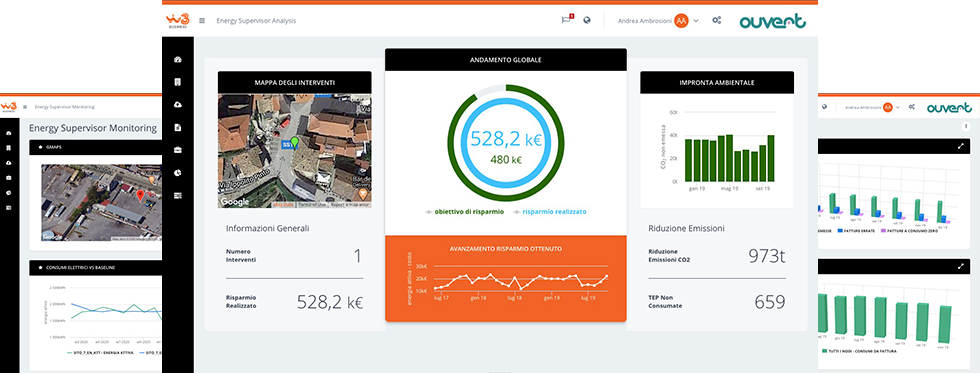Click the Ouvert logo
Screen dimensions: 980x373
[772, 21]
